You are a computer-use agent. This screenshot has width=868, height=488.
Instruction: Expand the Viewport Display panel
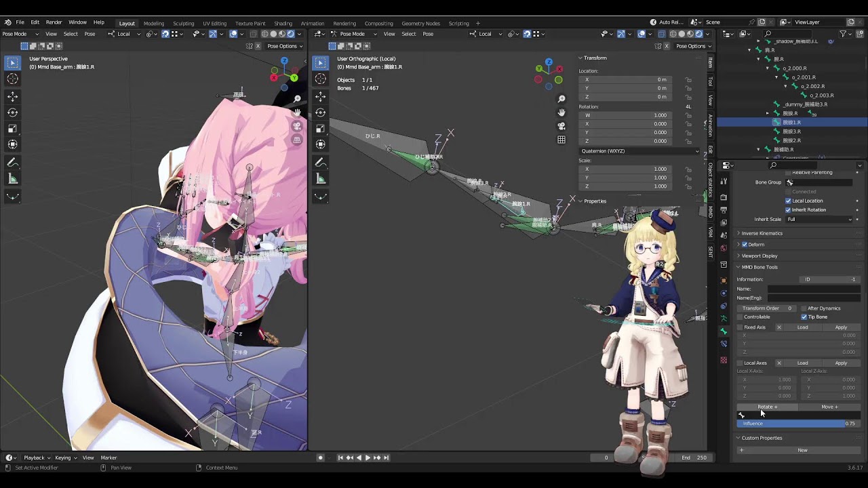[x=759, y=256]
